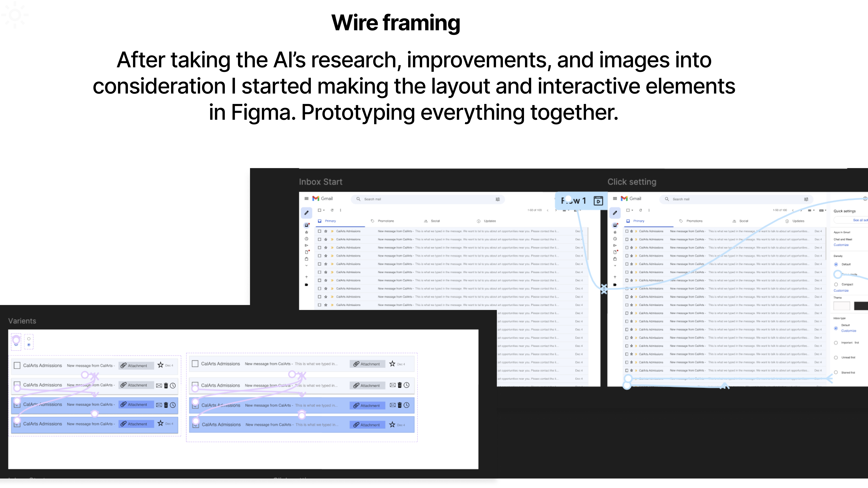This screenshot has width=868, height=488.
Task: Tick checkbox of top white long variant row
Action: 195,364
